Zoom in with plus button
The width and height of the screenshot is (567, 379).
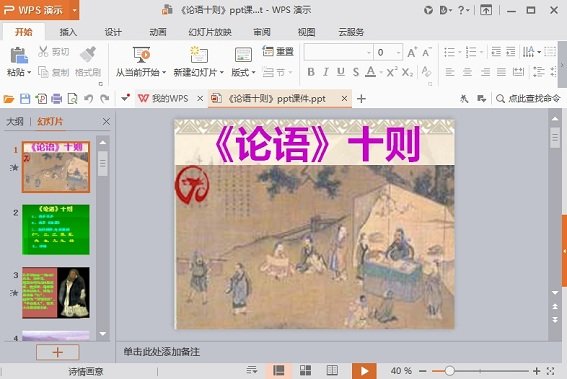pyautogui.click(x=537, y=371)
